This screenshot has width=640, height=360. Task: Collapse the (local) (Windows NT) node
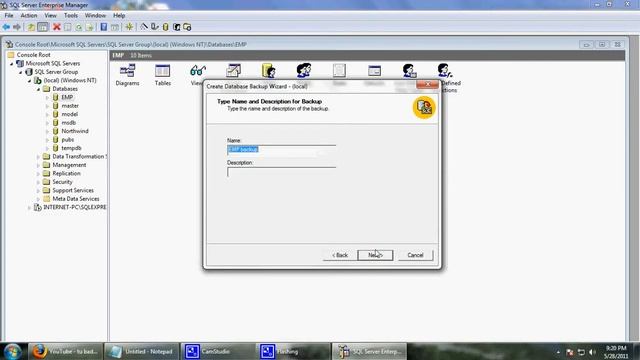tap(29, 81)
